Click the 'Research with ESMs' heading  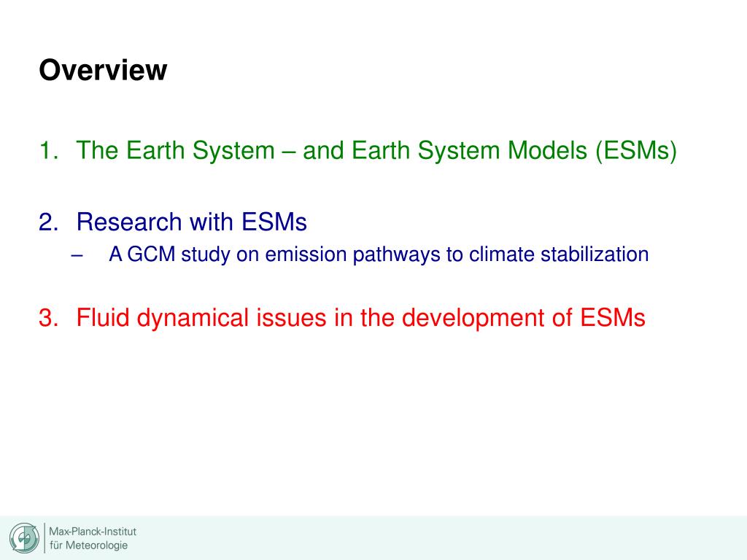coord(192,222)
